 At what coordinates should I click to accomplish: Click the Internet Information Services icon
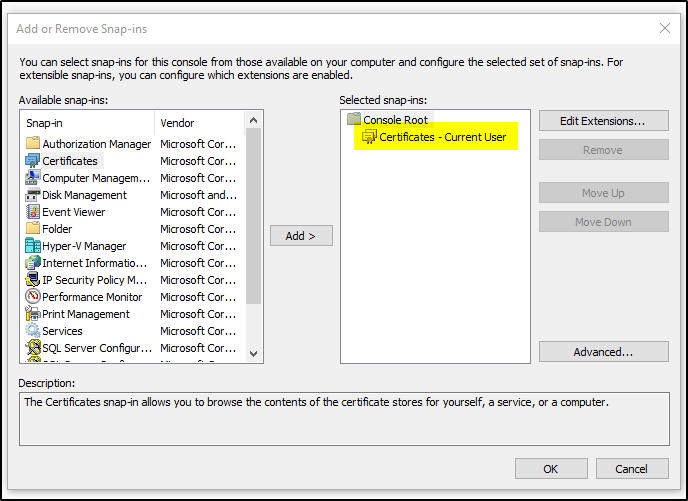(x=33, y=263)
